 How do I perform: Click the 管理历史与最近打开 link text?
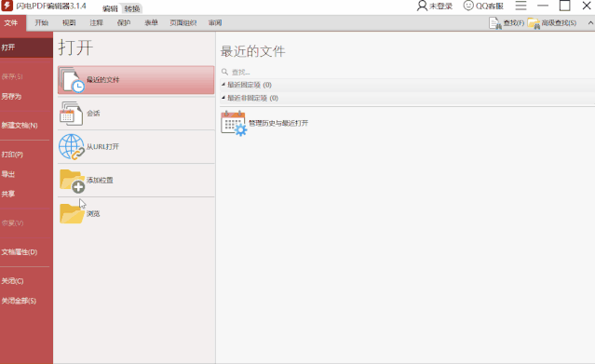(278, 123)
